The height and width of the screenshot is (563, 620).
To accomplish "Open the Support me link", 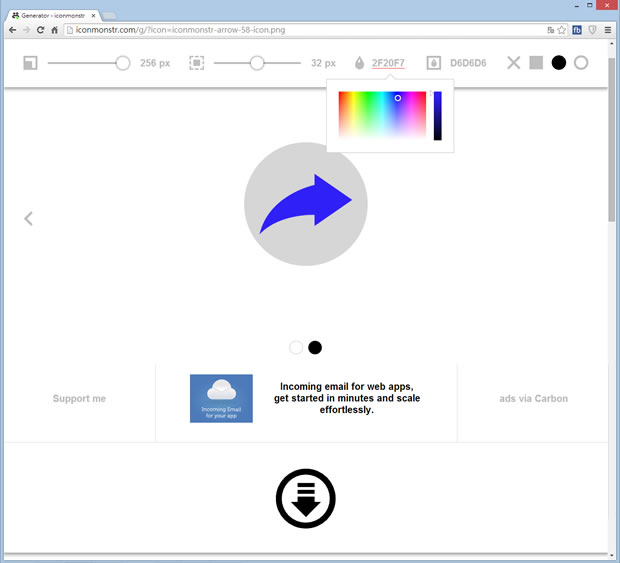I will click(x=79, y=399).
